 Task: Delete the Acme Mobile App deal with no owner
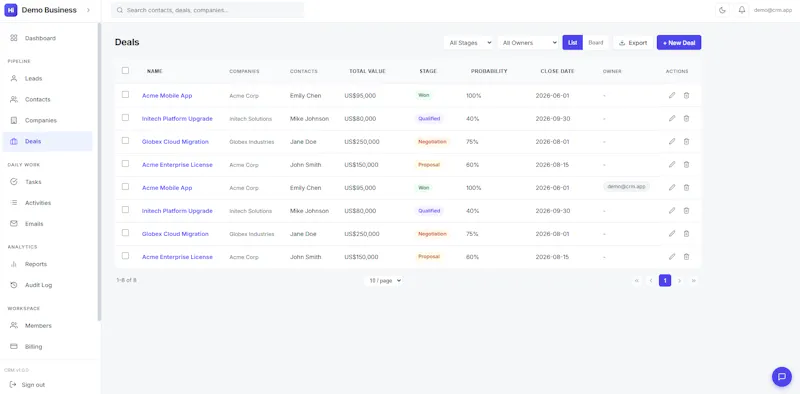pyautogui.click(x=686, y=95)
